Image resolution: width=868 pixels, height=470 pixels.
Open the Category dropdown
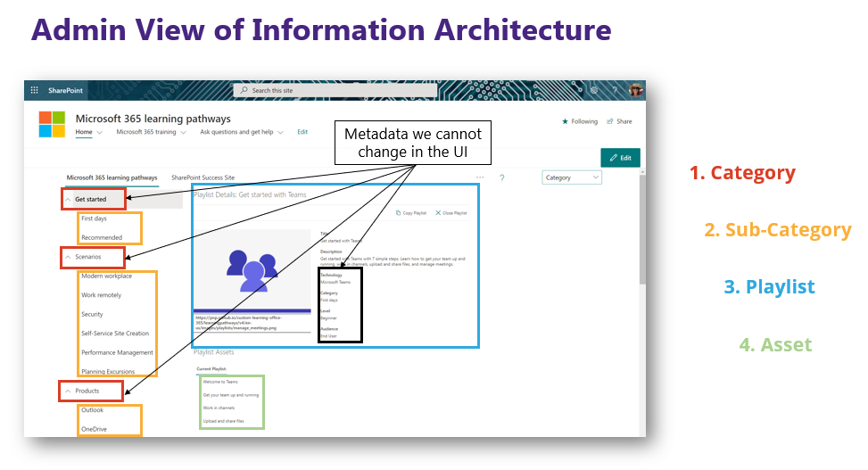coord(572,177)
